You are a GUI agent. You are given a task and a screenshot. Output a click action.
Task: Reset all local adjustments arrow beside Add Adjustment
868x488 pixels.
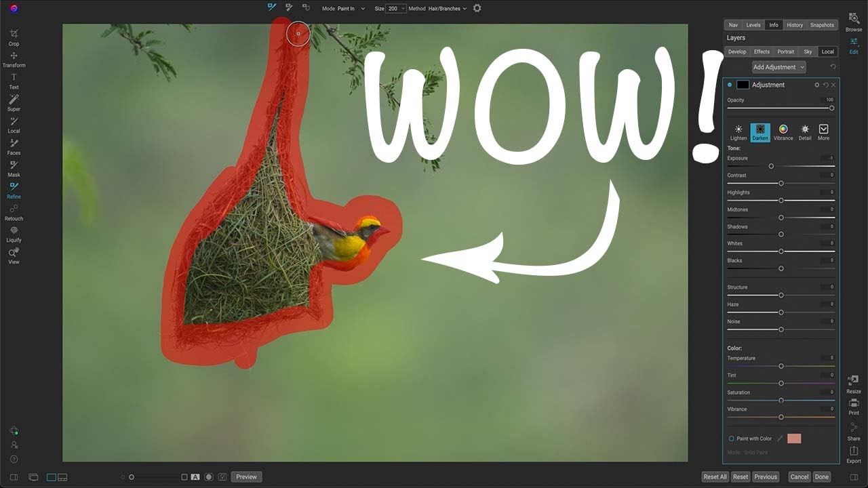click(833, 66)
